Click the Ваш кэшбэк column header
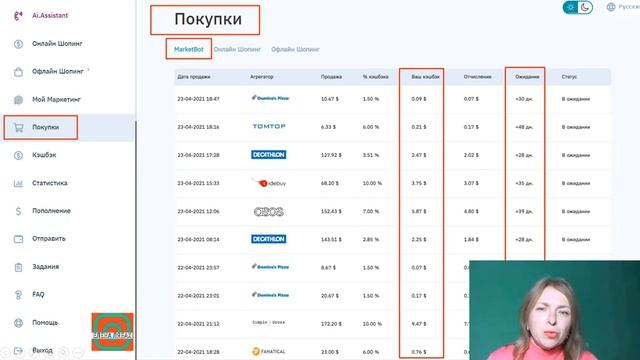This screenshot has width=640, height=360. (425, 77)
